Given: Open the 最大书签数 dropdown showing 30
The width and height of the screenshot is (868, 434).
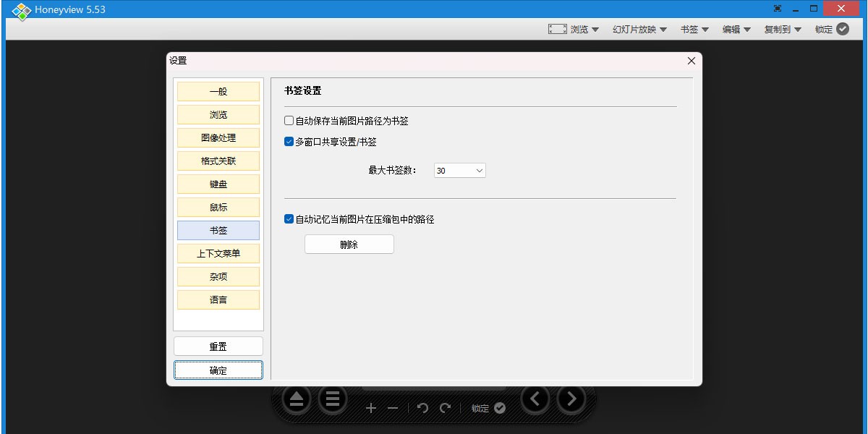Looking at the screenshot, I should point(460,171).
